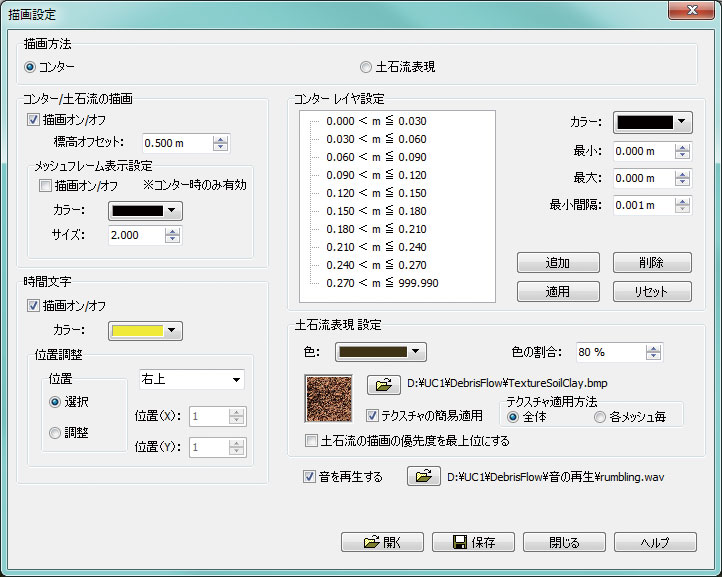Screen dimensions: 722x577
Task: Select layer 0.270 < m ≦ 999.990
Action: 382,283
